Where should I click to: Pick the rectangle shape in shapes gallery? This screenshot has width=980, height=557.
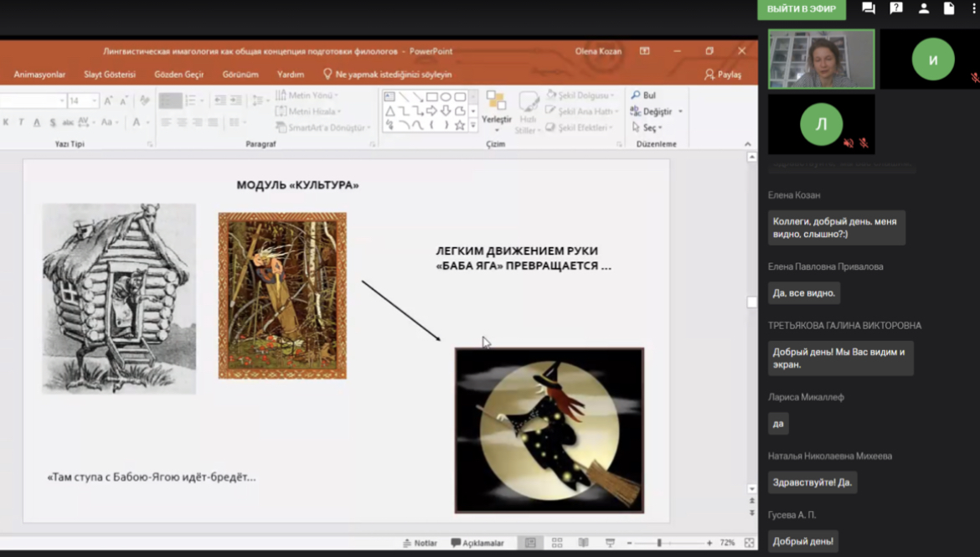(x=431, y=97)
